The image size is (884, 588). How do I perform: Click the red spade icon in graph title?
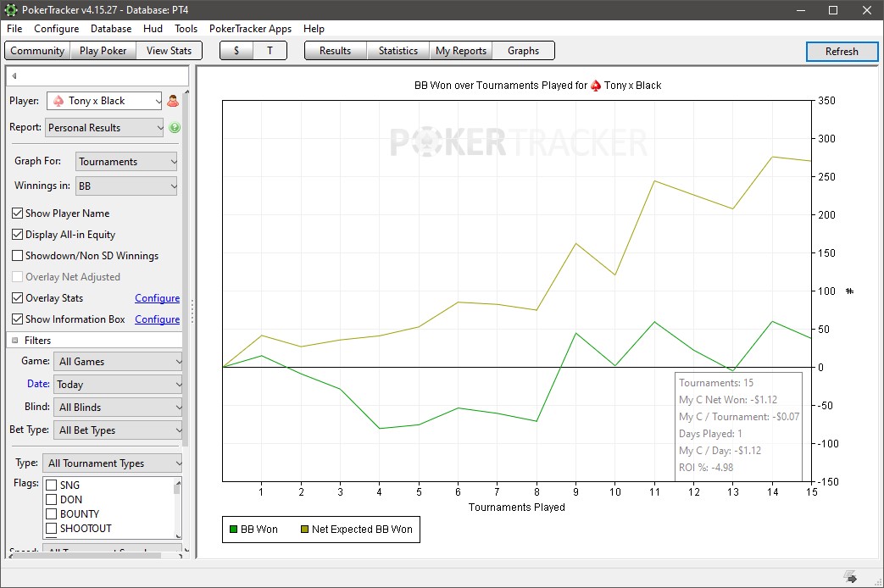[x=596, y=85]
